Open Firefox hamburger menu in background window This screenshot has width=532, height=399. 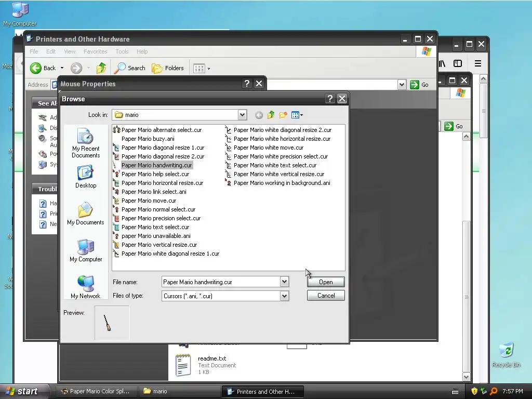(478, 63)
